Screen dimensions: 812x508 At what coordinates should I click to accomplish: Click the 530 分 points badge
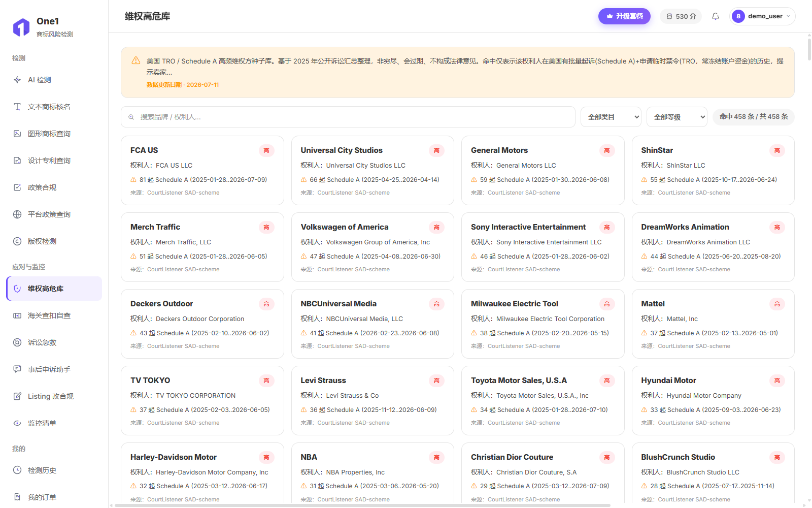tap(681, 16)
